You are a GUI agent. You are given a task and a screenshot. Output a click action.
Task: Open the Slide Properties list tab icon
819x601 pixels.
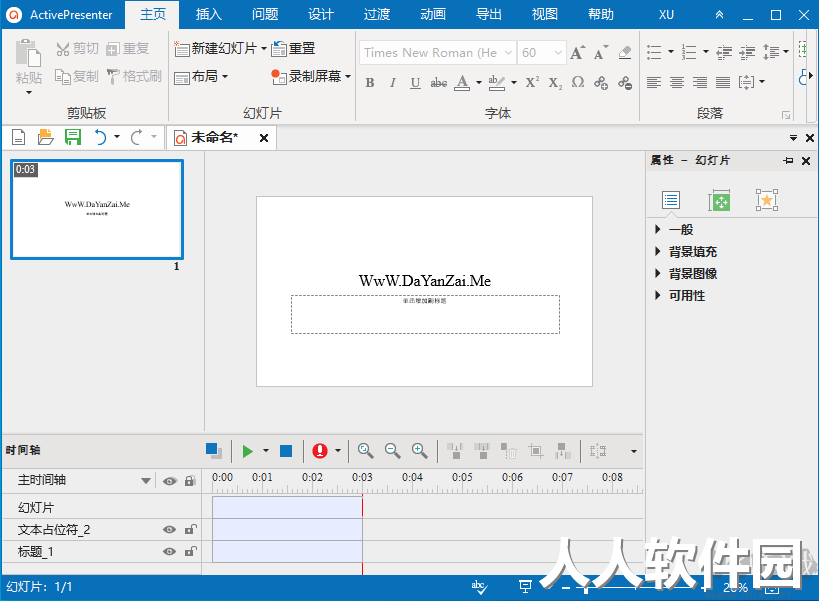[671, 201]
